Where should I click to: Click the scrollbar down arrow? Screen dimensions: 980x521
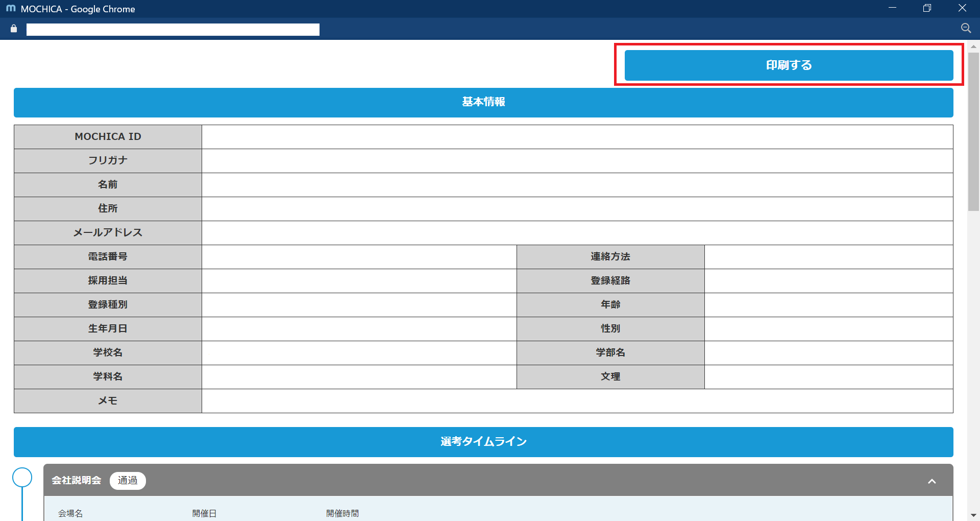(x=973, y=515)
